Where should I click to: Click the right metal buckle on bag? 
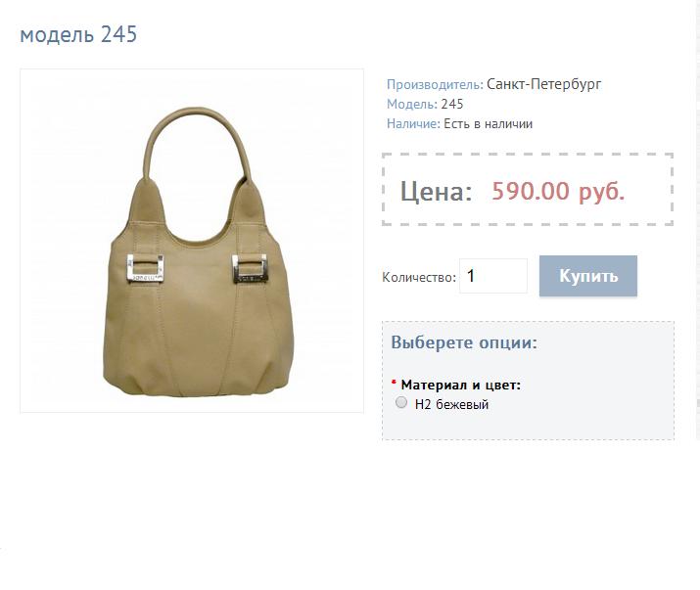(x=250, y=268)
